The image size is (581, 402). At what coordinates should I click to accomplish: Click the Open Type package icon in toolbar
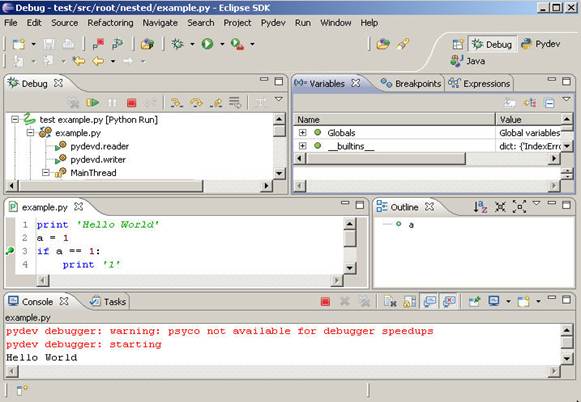pos(147,44)
